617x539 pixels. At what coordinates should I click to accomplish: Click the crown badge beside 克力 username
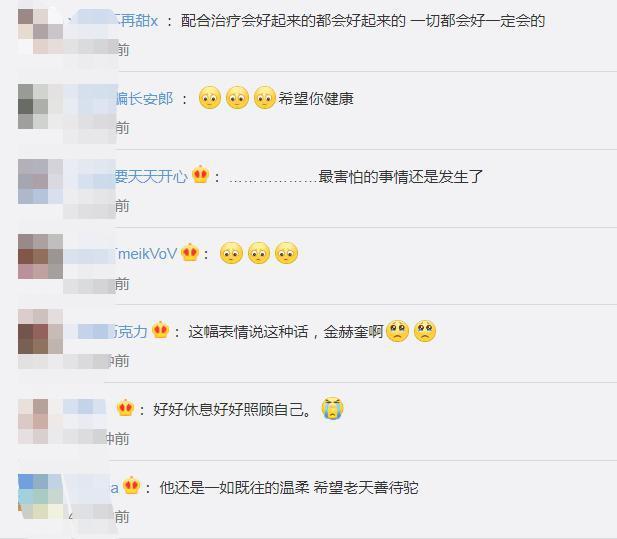[161, 330]
